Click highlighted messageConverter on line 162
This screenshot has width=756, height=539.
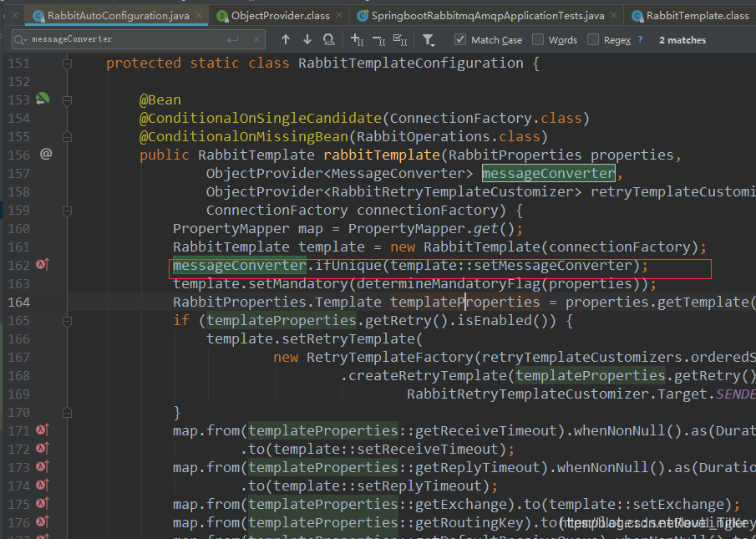(x=239, y=265)
